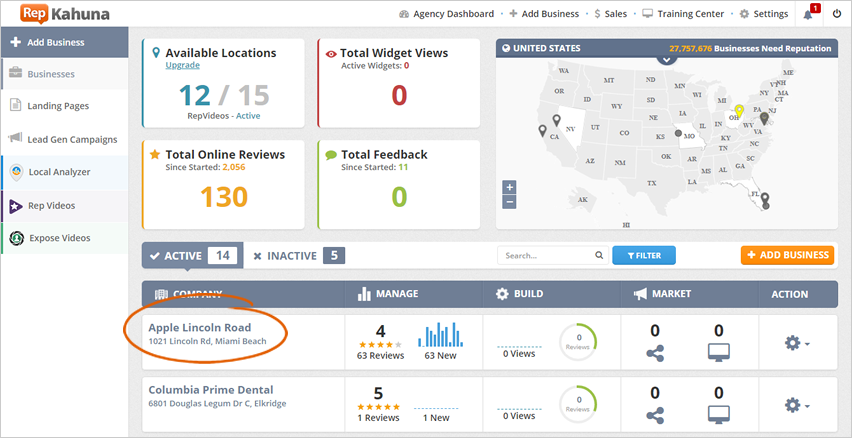
Task: Open Local Analyzer in sidebar
Action: tap(59, 172)
